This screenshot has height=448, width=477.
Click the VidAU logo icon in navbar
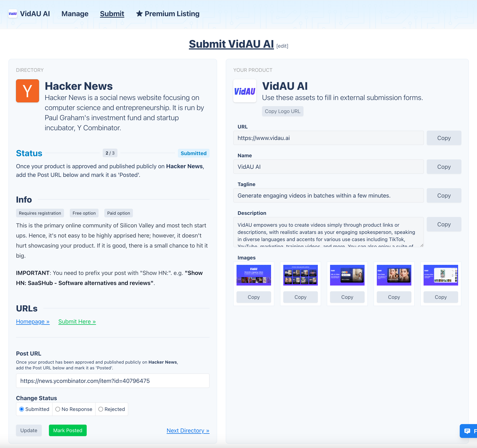click(12, 14)
